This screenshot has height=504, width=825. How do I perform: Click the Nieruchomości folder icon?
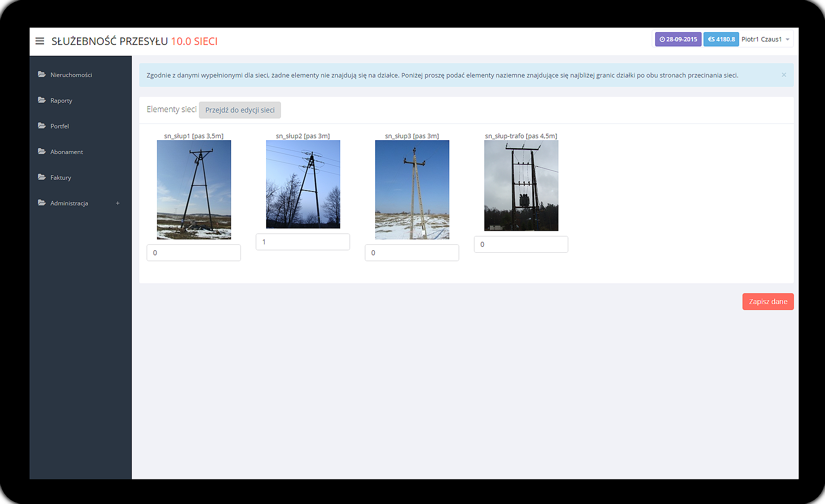click(x=42, y=75)
